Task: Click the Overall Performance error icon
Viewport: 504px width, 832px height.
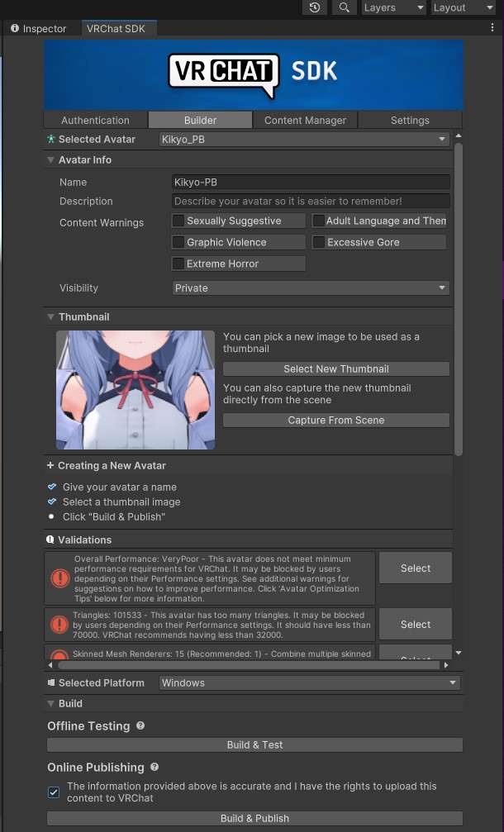Action: tap(60, 578)
